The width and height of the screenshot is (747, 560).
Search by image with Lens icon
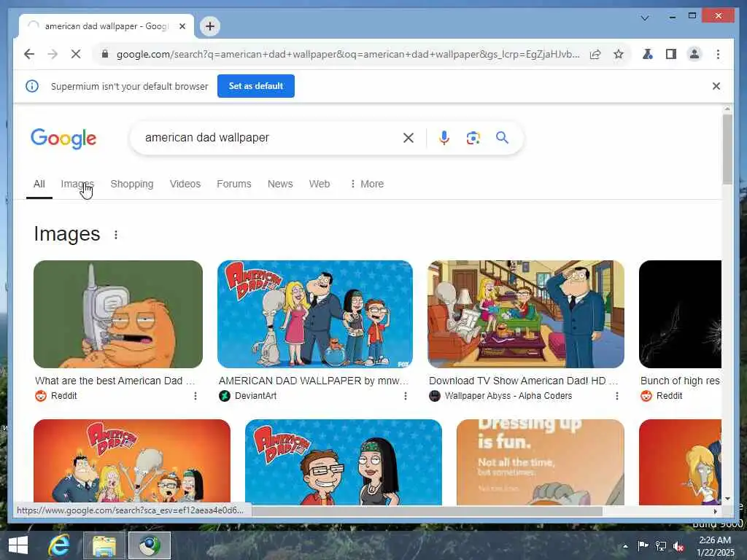click(x=473, y=138)
